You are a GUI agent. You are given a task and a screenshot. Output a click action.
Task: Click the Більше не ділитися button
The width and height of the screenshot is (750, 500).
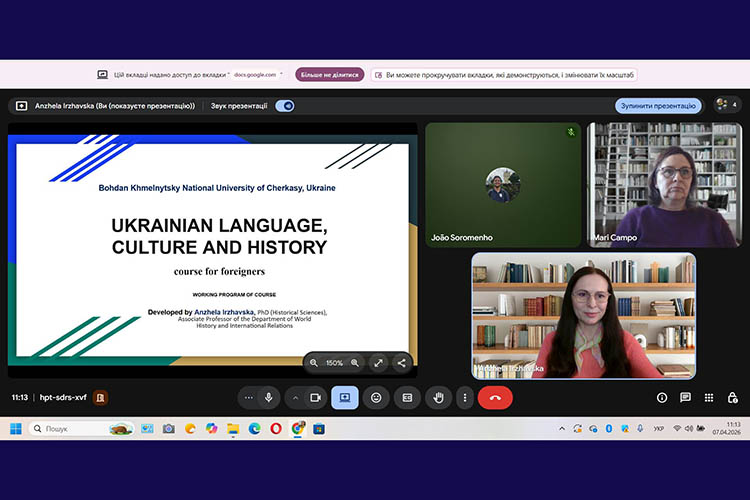pyautogui.click(x=329, y=75)
